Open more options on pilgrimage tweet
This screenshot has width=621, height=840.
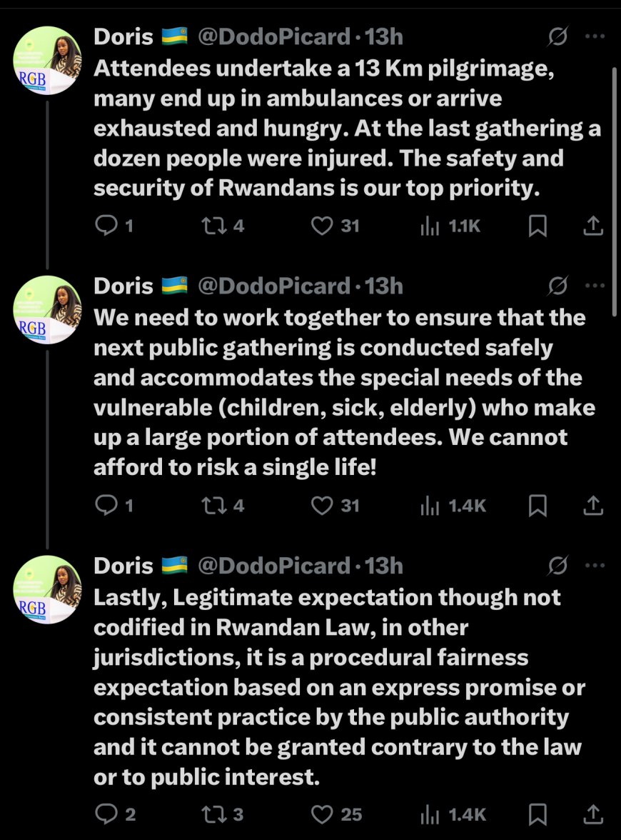(x=594, y=36)
